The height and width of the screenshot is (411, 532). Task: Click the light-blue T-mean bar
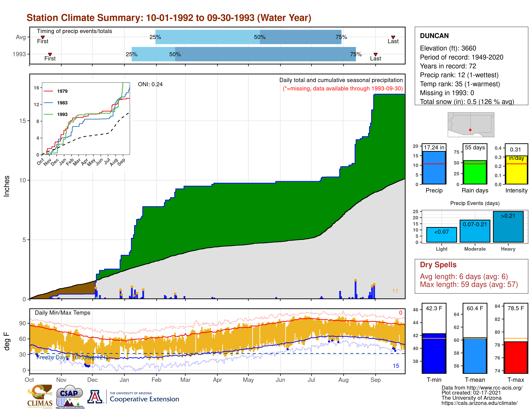[x=475, y=356]
